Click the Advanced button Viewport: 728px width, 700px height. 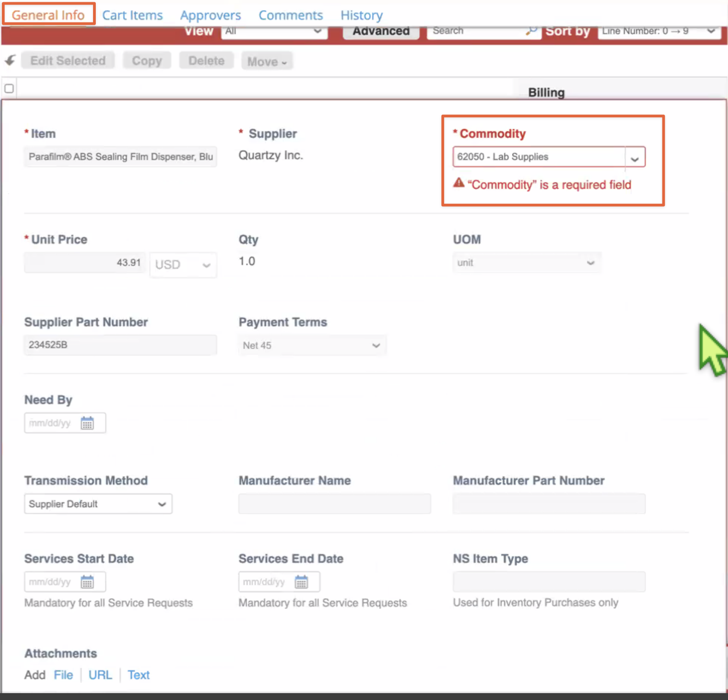click(x=381, y=32)
